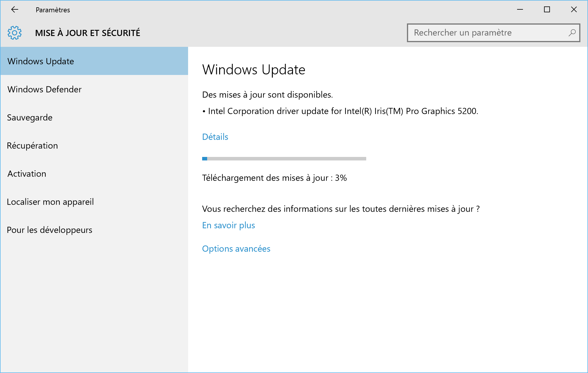Select Pour les développeurs

[x=94, y=230]
